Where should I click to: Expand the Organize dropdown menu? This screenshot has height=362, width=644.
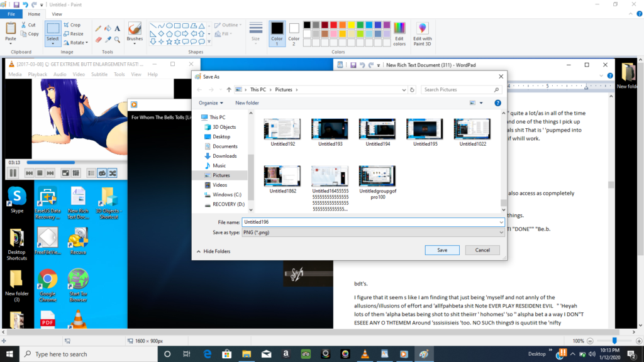211,103
